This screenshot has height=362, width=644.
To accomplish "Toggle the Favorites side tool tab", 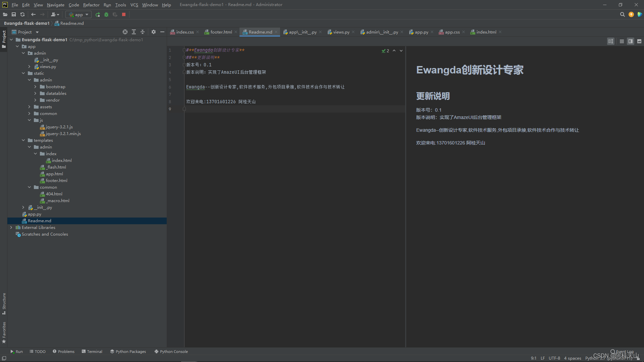I will click(x=4, y=333).
